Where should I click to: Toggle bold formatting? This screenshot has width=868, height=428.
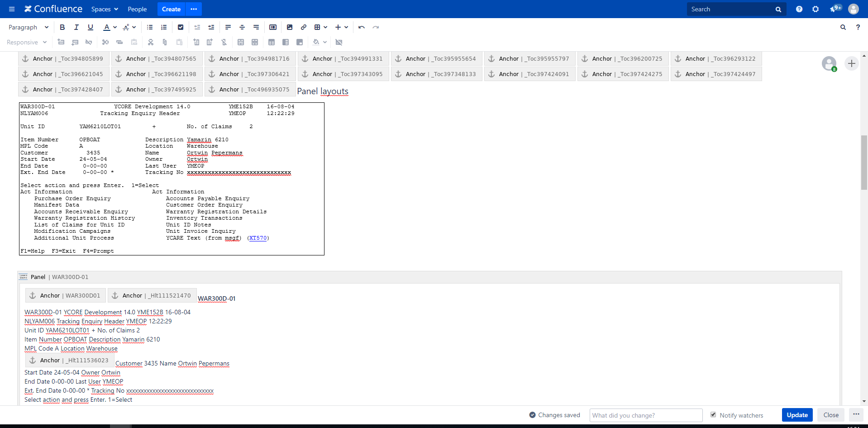click(62, 27)
